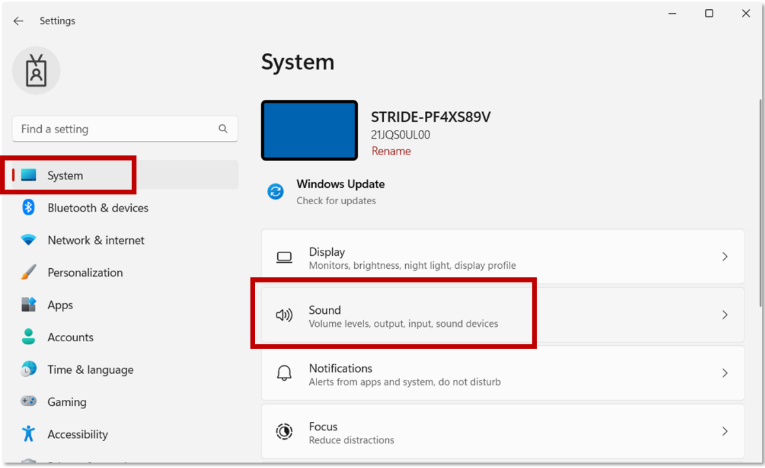Expand the Notifications row chevron
The height and width of the screenshot is (468, 765).
tap(725, 373)
